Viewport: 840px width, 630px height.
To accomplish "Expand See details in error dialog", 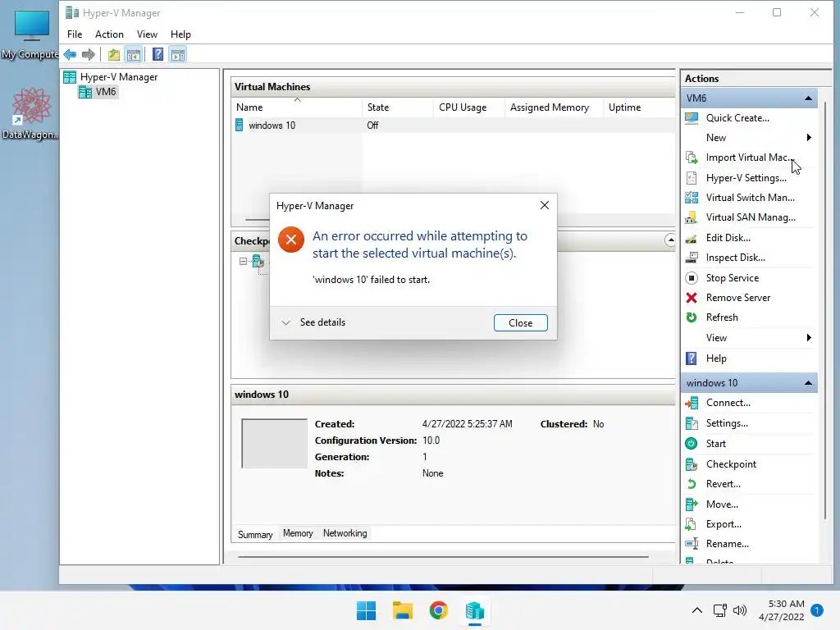I will point(314,322).
